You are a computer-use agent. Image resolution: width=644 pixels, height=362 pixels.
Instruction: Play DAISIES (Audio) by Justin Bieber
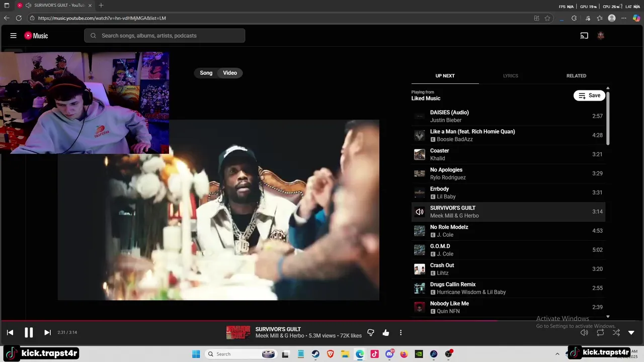[x=508, y=116]
